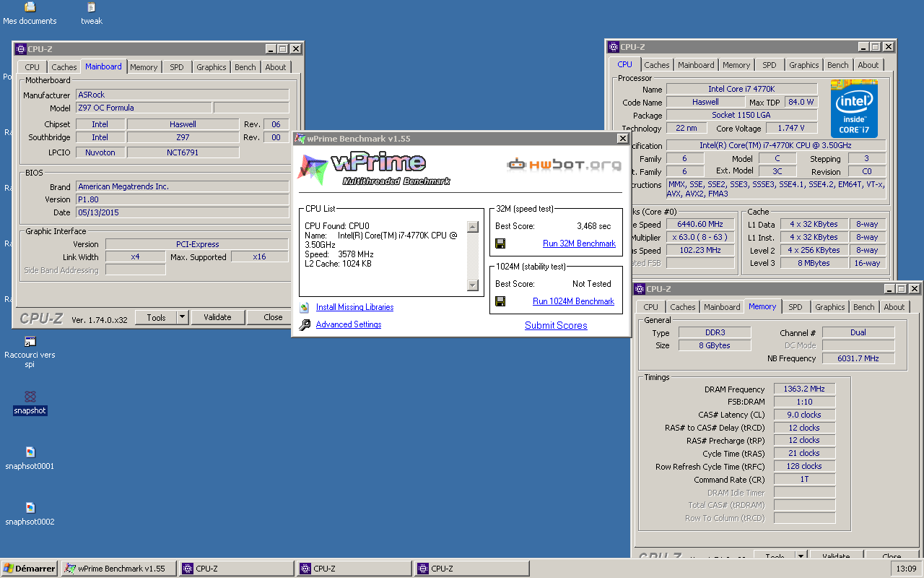Click the LPCIO value NCT6791
This screenshot has width=924, height=578.
pos(183,152)
